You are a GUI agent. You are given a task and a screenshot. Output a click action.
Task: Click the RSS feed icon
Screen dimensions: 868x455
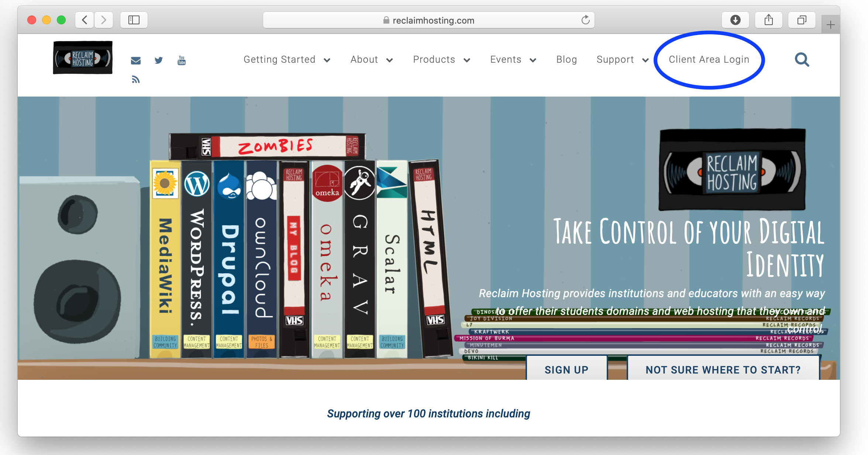[136, 79]
